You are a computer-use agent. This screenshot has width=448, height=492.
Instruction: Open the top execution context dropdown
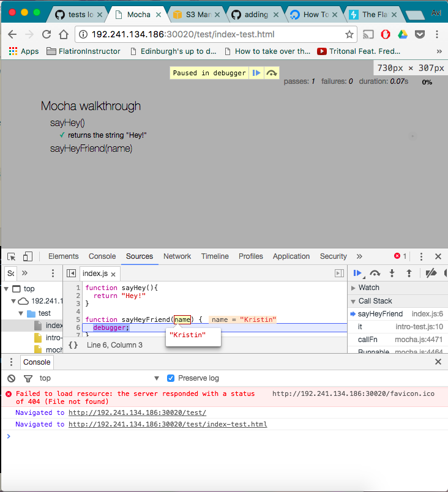coord(99,378)
